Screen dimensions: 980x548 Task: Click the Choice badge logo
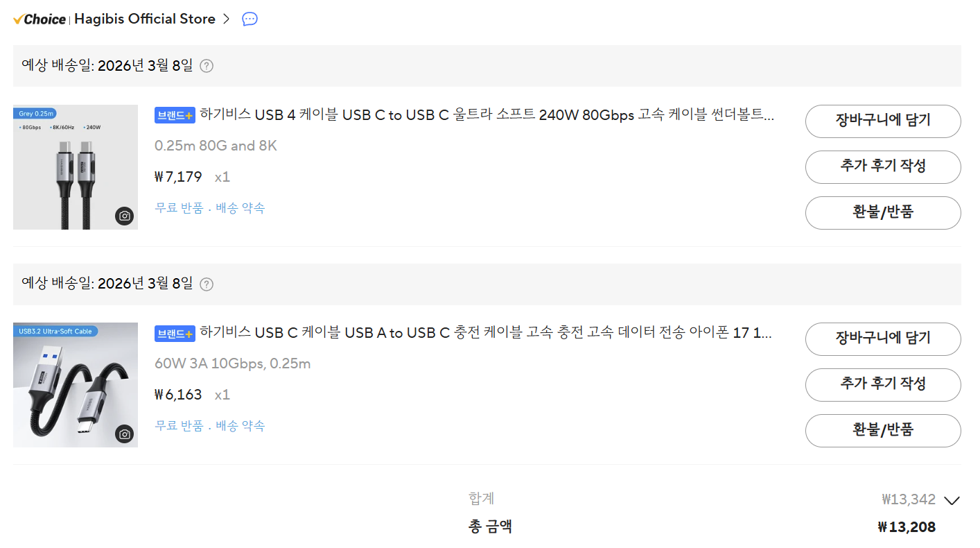coord(40,19)
